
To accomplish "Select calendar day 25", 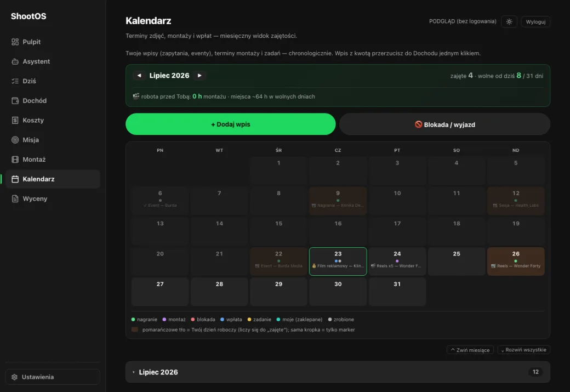I will pyautogui.click(x=456, y=262).
